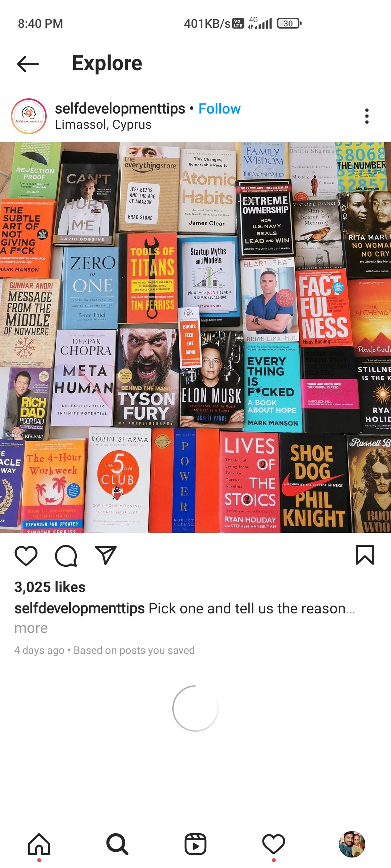Image resolution: width=391 pixels, height=868 pixels.
Task: Expand caption by tapping more
Action: [31, 628]
